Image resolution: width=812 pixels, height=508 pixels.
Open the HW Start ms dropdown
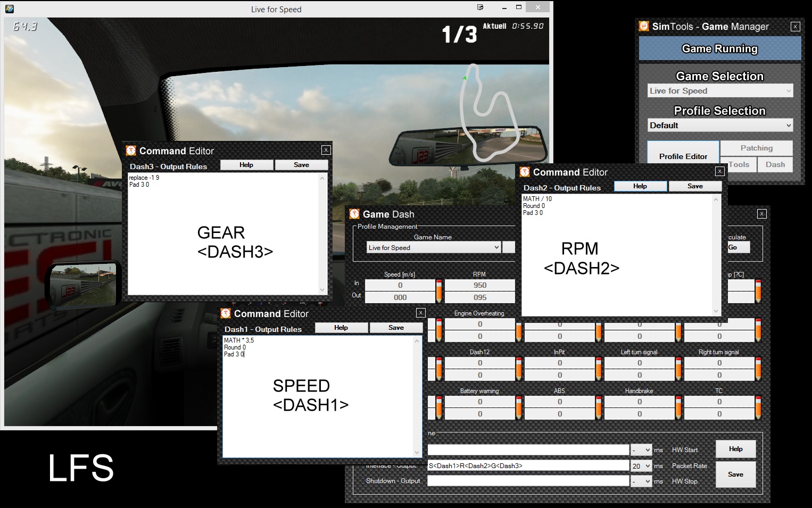[x=641, y=450]
